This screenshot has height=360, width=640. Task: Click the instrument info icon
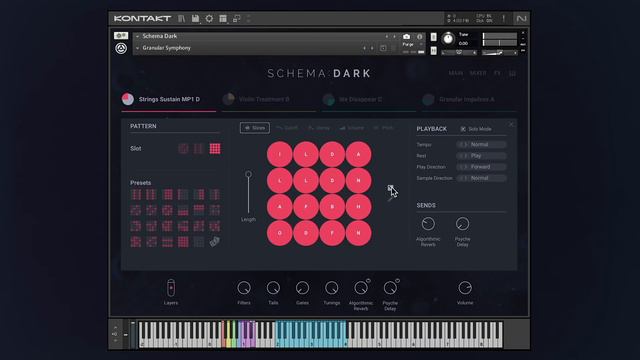(x=419, y=37)
